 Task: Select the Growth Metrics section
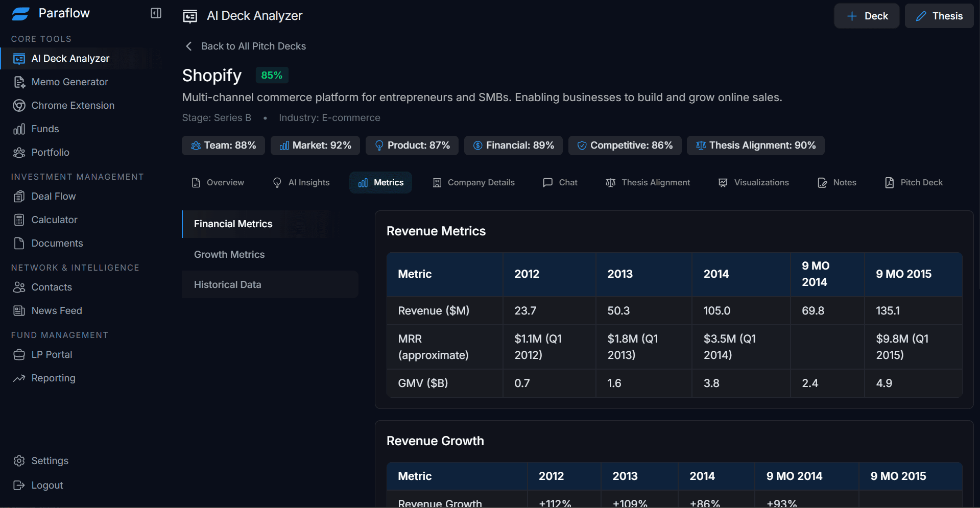[x=229, y=254]
